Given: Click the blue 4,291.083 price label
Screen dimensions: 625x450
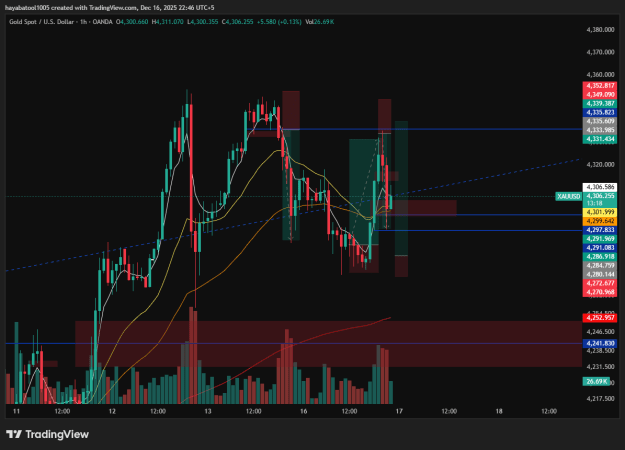Looking at the screenshot, I should click(x=600, y=248).
